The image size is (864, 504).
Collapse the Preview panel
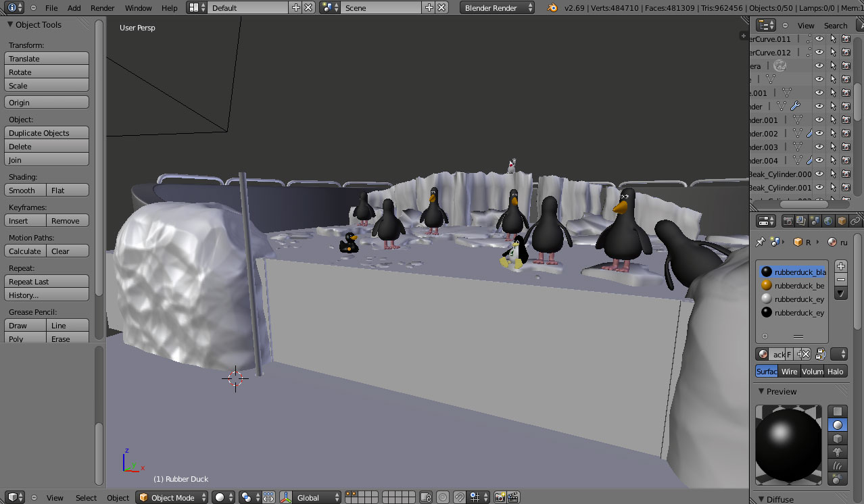click(762, 391)
